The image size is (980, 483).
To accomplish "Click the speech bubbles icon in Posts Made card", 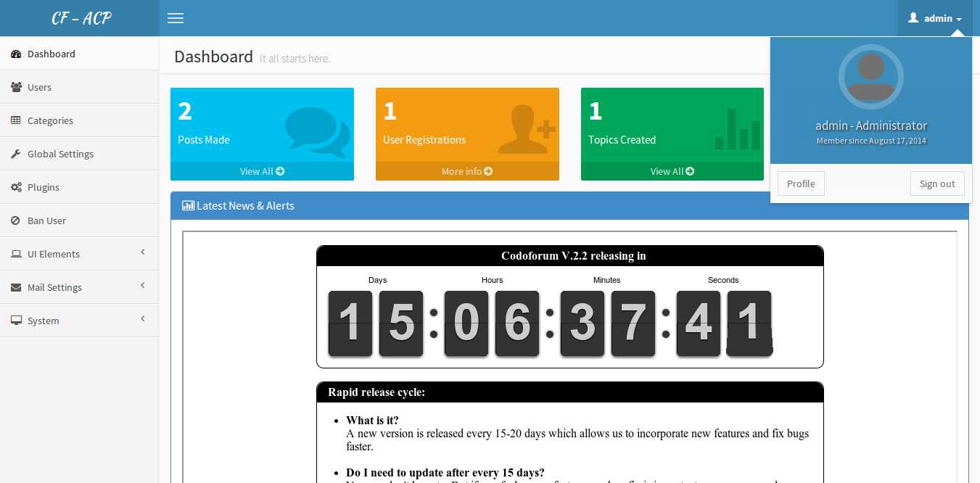I will tap(318, 131).
